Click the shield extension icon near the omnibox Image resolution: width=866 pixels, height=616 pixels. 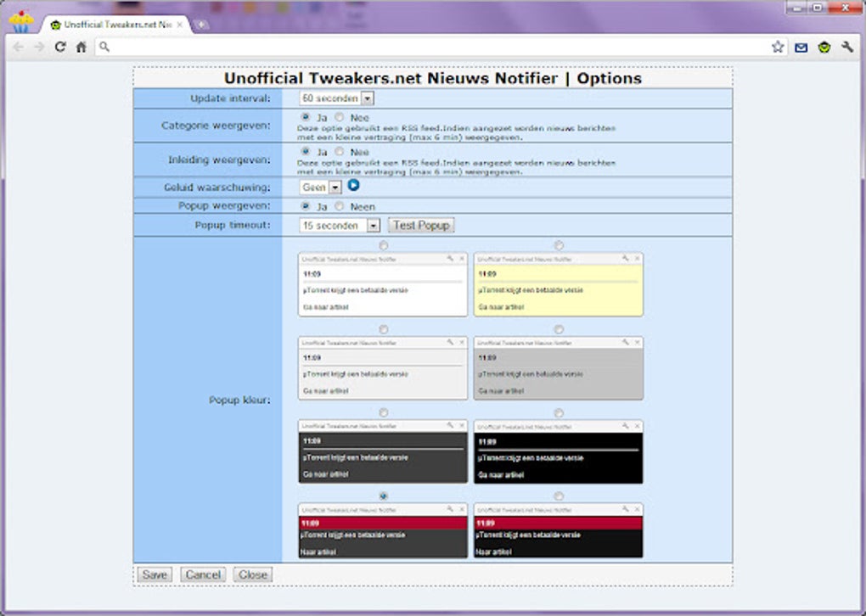point(823,48)
